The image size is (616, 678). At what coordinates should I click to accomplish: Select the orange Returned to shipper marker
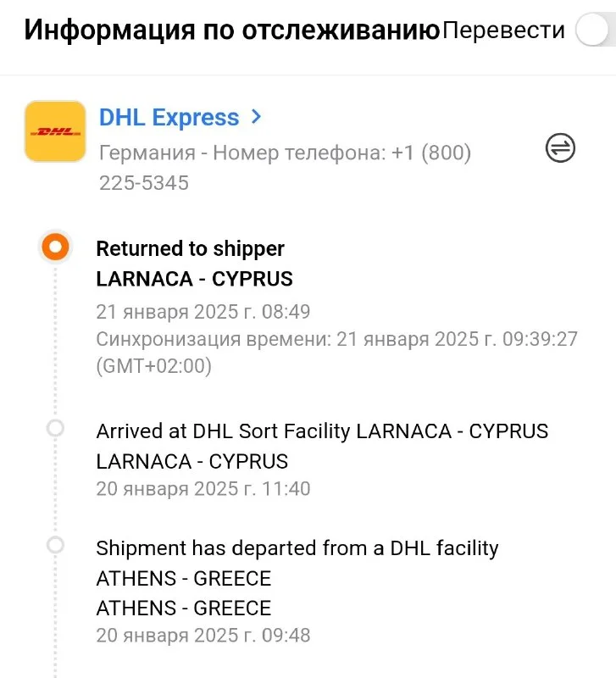click(55, 247)
